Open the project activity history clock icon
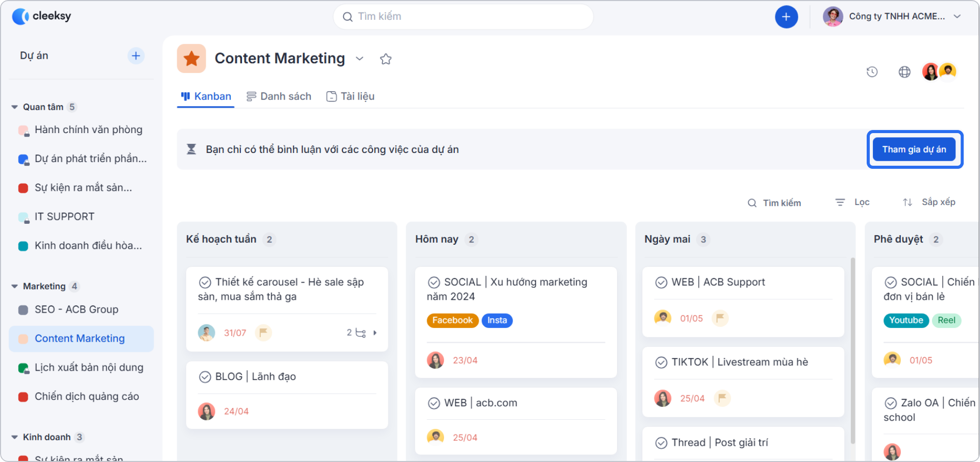This screenshot has width=980, height=462. click(872, 71)
